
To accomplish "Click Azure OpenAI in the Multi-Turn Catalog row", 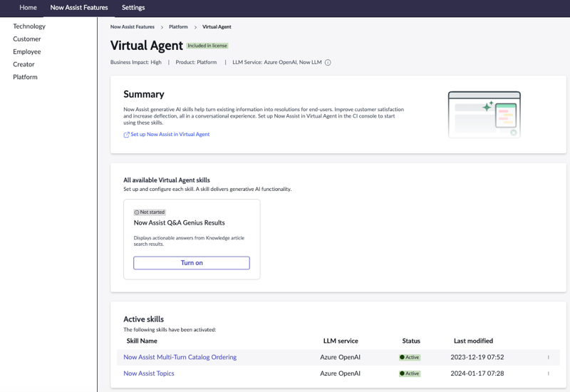I will point(341,357).
